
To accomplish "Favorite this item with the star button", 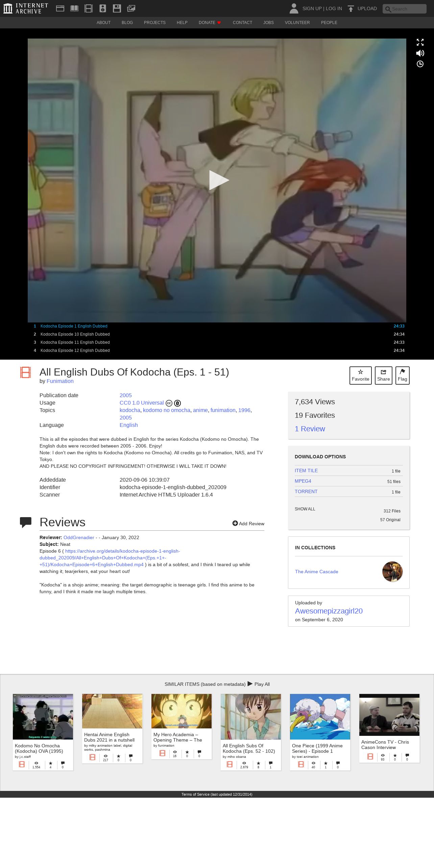I will click(361, 376).
